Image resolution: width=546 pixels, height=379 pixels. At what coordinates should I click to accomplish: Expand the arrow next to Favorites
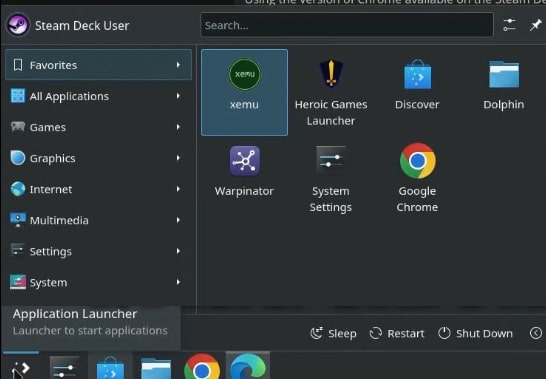178,65
